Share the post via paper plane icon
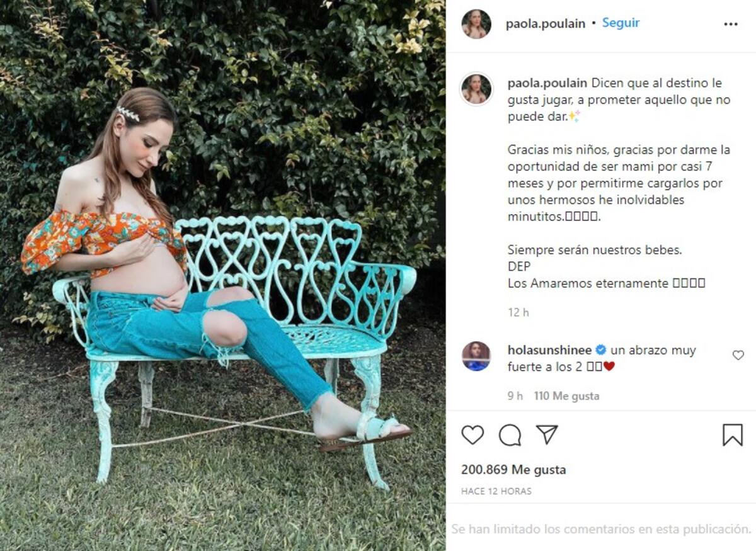 click(547, 435)
